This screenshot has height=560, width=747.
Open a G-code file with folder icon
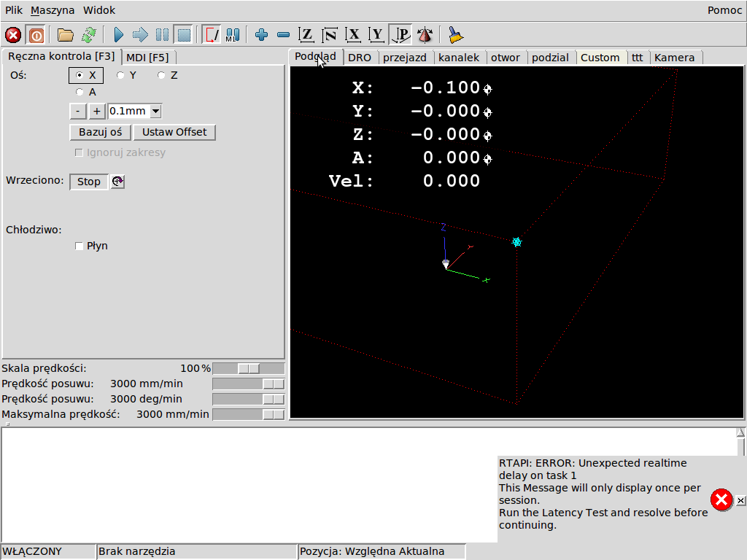pyautogui.click(x=65, y=35)
